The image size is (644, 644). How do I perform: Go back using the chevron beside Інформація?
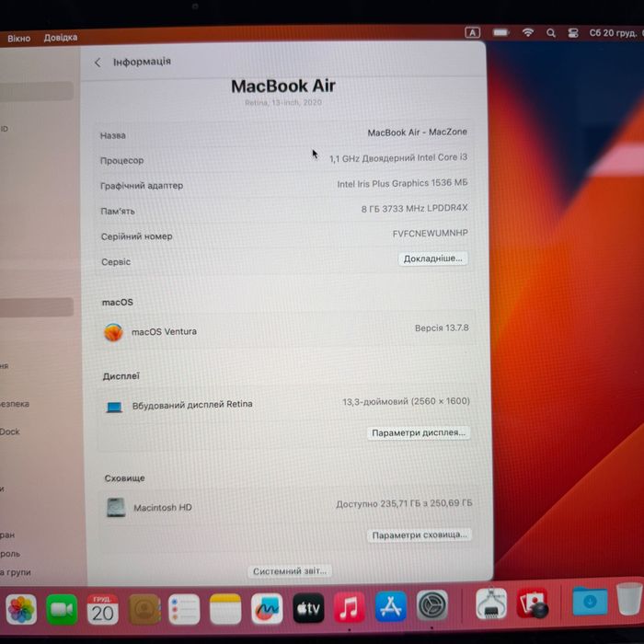(98, 63)
